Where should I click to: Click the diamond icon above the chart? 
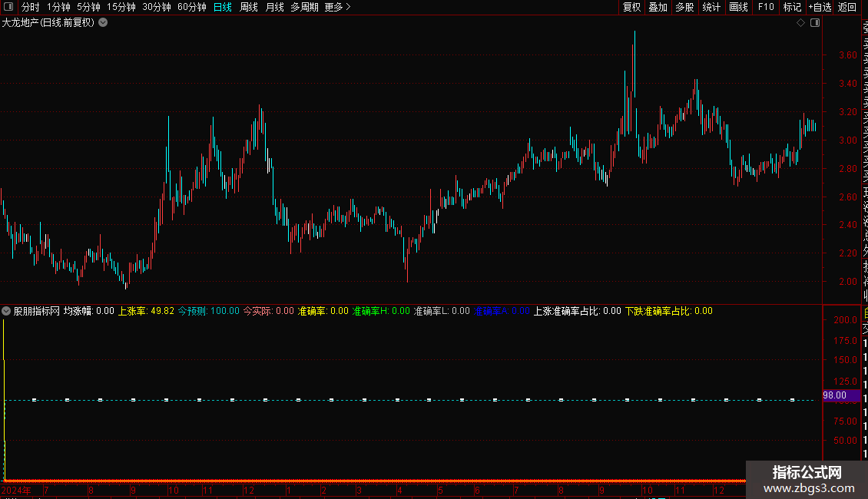click(x=800, y=23)
